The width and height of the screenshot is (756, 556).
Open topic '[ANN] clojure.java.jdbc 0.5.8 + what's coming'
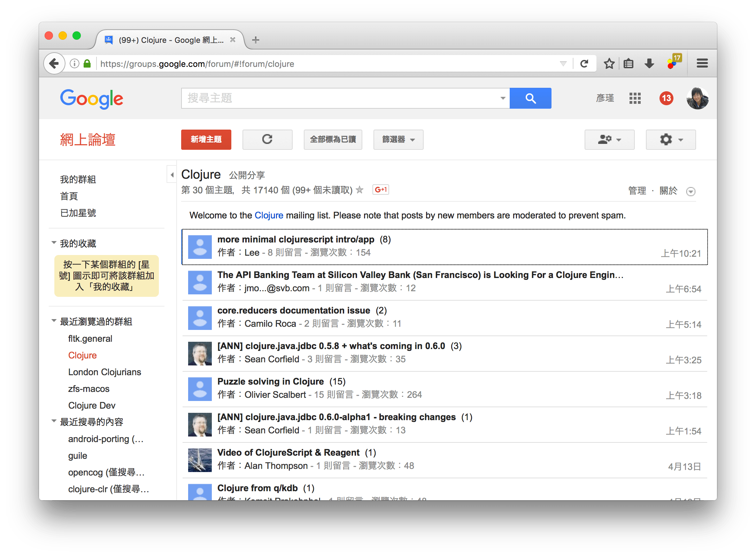coord(331,346)
